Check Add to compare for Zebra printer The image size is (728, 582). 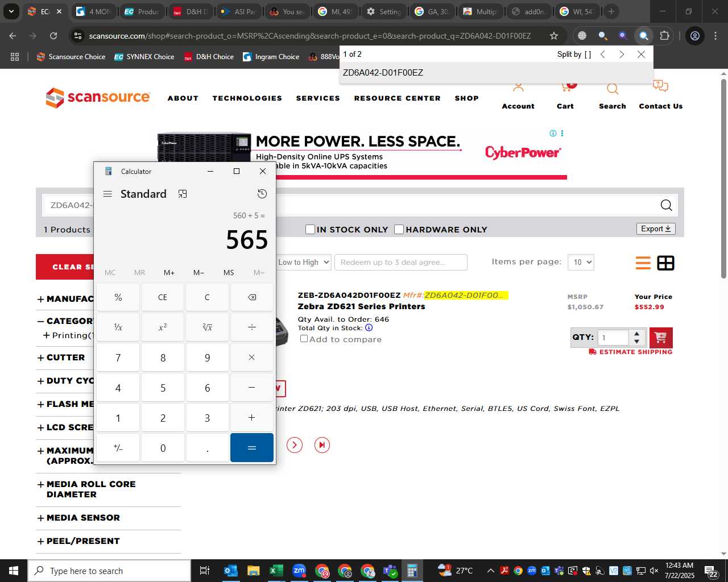304,339
